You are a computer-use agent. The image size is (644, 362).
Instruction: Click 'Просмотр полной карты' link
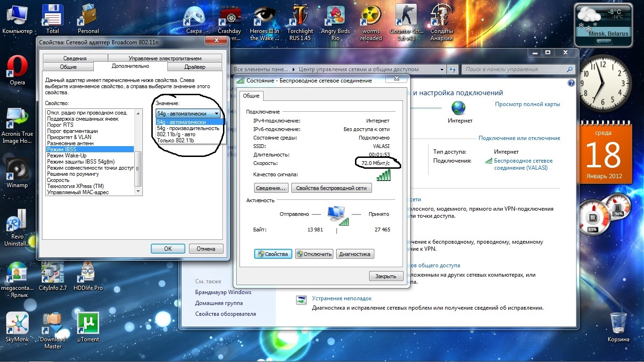coord(527,104)
